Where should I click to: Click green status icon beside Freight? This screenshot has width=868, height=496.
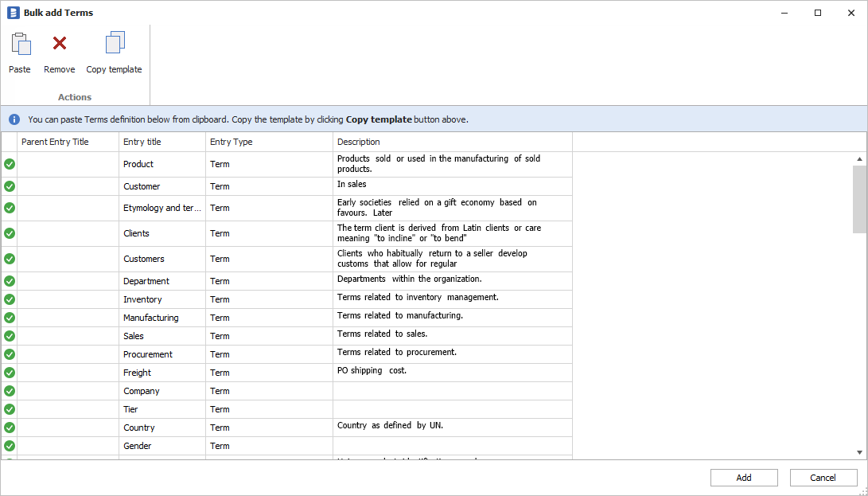point(10,373)
